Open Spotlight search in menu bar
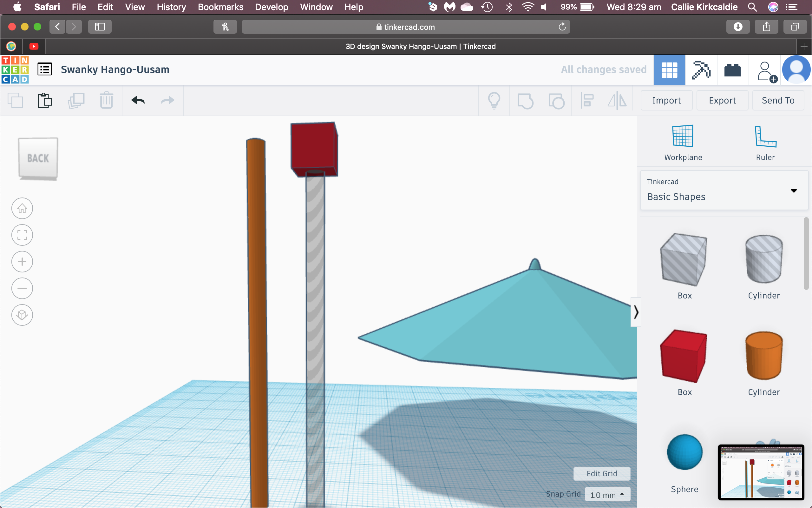Image resolution: width=812 pixels, height=508 pixels. (x=752, y=7)
